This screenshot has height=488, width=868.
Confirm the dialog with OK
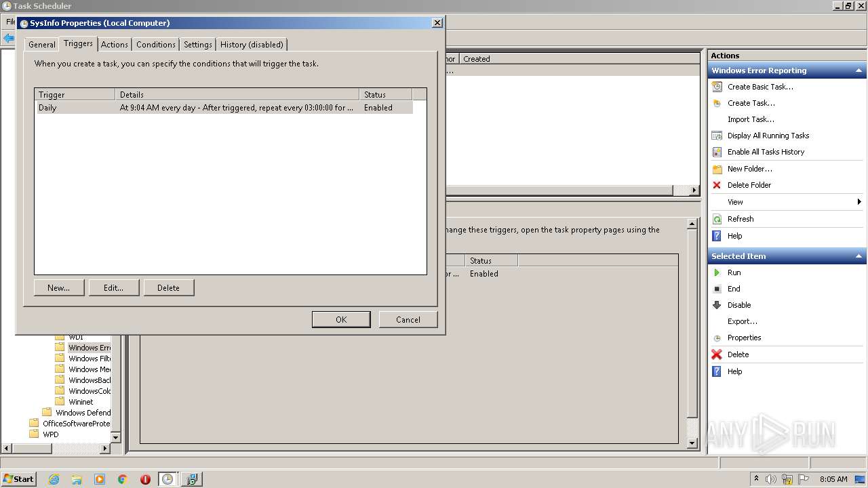tap(341, 320)
